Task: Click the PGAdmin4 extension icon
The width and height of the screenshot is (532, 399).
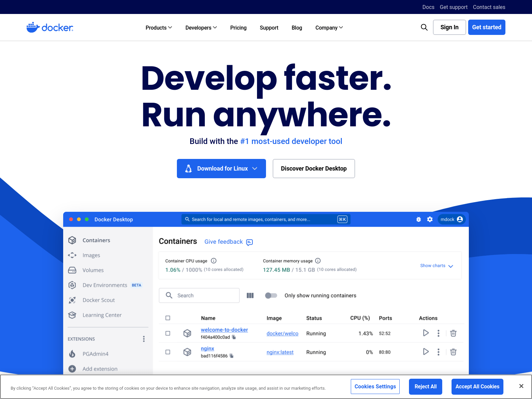Action: tap(72, 354)
